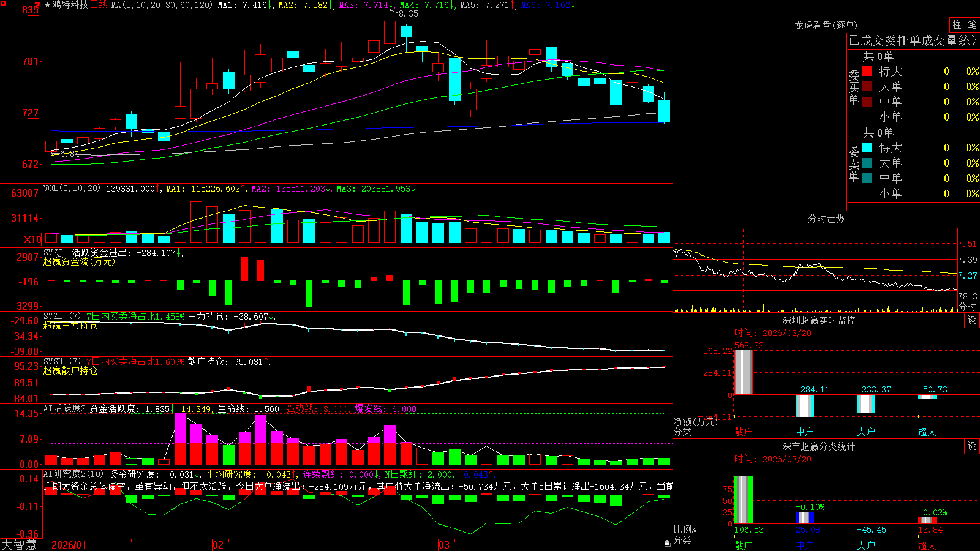Click the SVZL (7) indicator name

click(62, 317)
